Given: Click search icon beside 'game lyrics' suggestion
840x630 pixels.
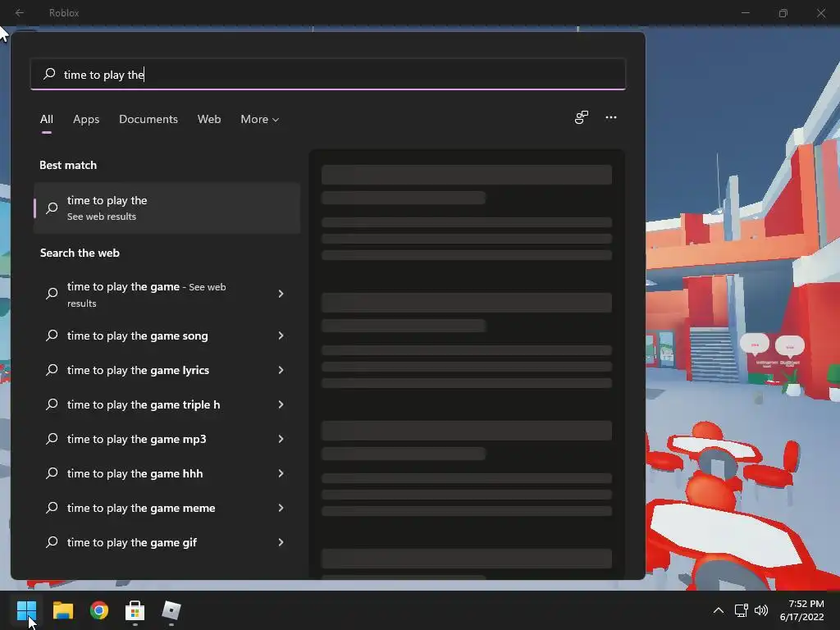Looking at the screenshot, I should tap(52, 370).
